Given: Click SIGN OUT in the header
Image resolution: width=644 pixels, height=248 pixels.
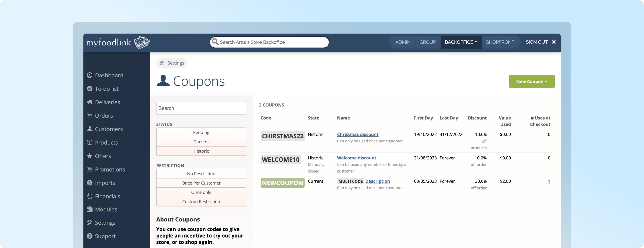Looking at the screenshot, I should [x=537, y=42].
